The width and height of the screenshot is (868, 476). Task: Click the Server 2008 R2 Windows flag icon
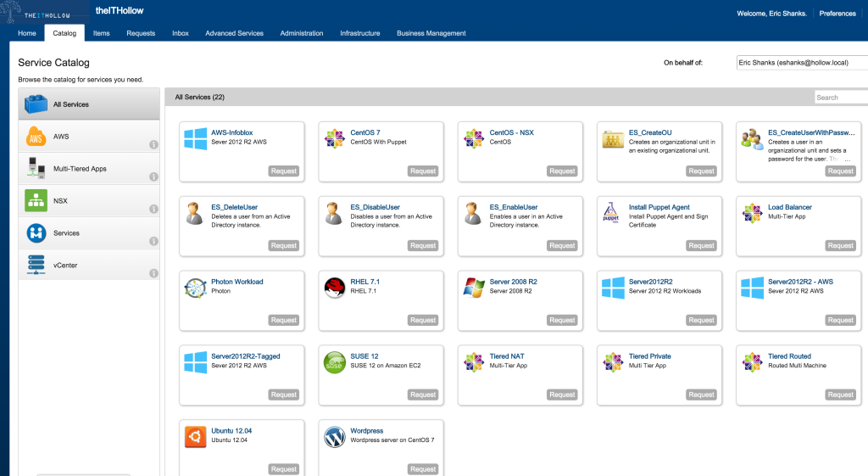click(x=474, y=288)
